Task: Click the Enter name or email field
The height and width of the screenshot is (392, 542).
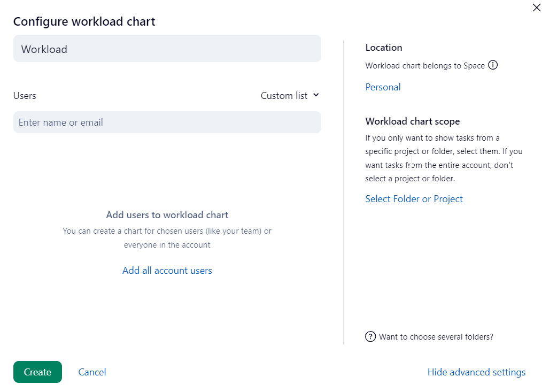Action: (x=167, y=122)
